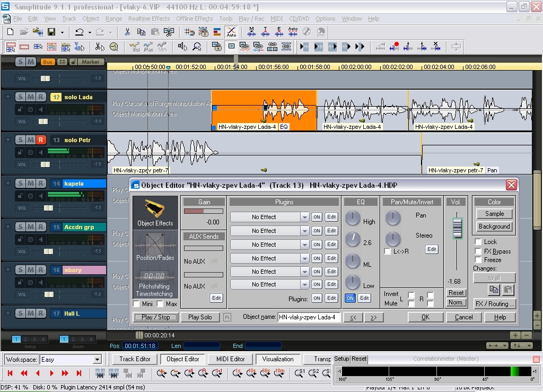The height and width of the screenshot is (392, 543).
Task: Click the Undo arrow icon
Action: [79, 32]
